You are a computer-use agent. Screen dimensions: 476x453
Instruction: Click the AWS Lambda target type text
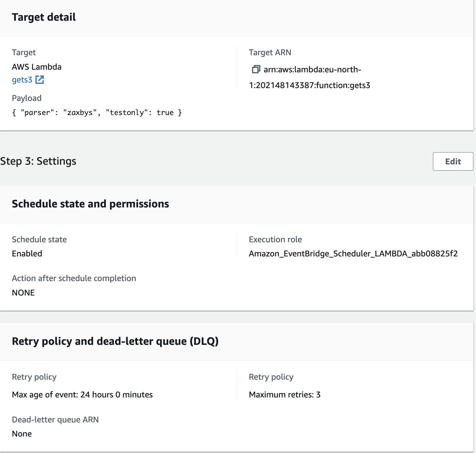[x=36, y=67]
